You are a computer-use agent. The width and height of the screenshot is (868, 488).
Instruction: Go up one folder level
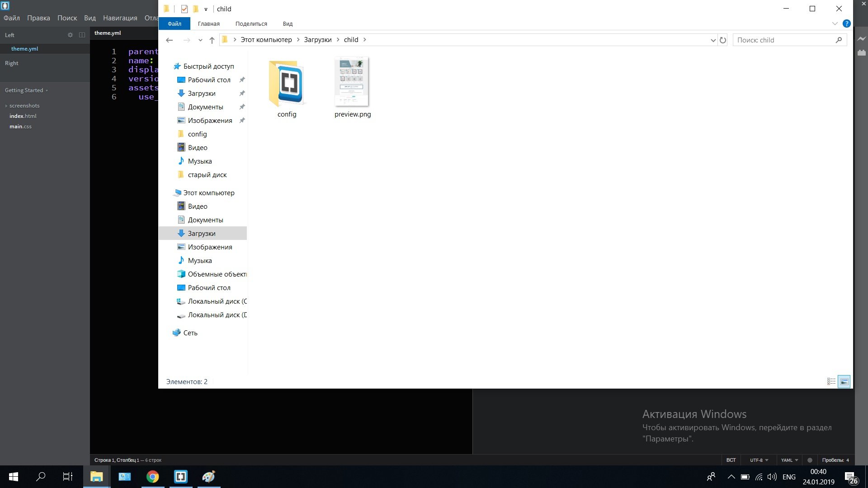click(x=212, y=40)
